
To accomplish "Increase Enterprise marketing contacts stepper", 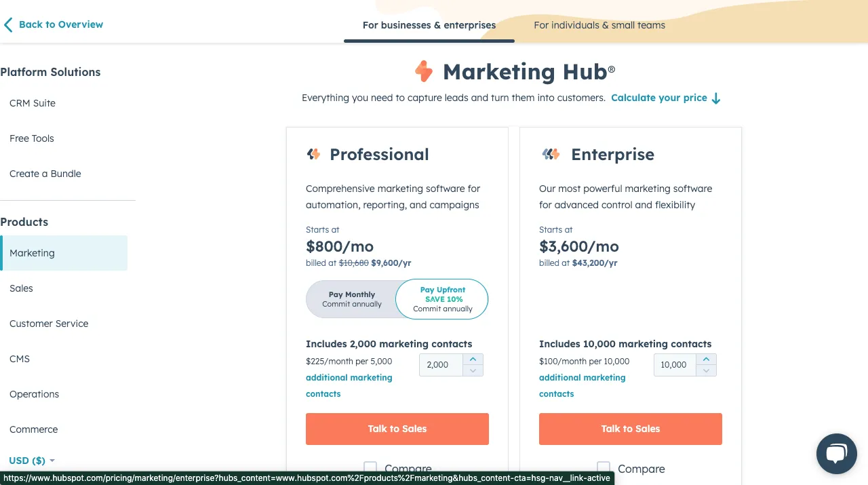I will [707, 359].
